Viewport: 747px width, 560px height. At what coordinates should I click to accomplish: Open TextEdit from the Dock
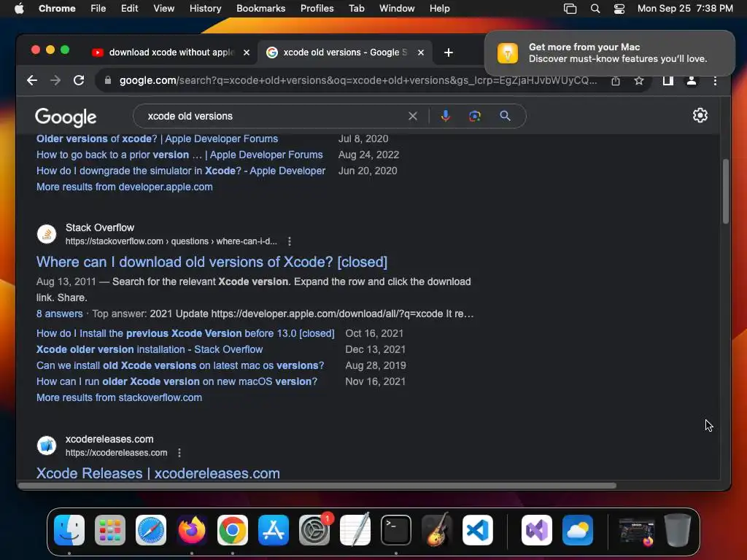point(355,530)
